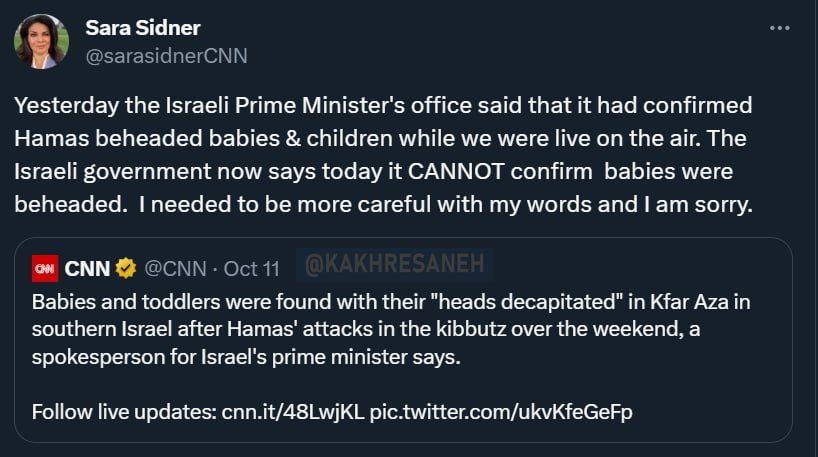818x457 pixels.
Task: Click the gold verified badge beside CNN
Action: click(127, 268)
